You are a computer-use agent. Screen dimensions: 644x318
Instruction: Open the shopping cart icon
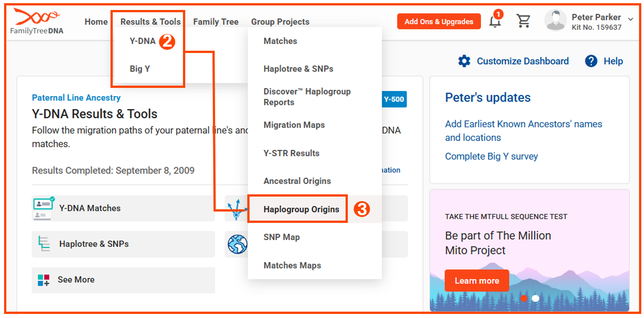[x=524, y=20]
